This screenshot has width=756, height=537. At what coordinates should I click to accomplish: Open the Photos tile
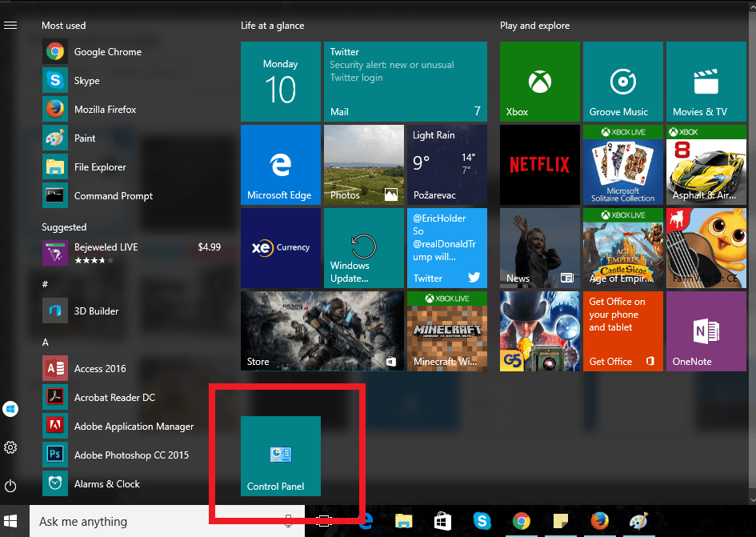pos(364,165)
